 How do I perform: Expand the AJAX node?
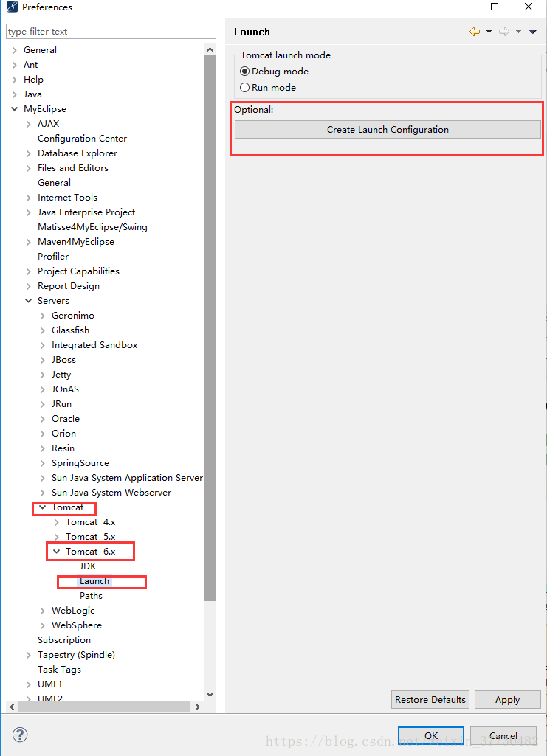tap(29, 124)
